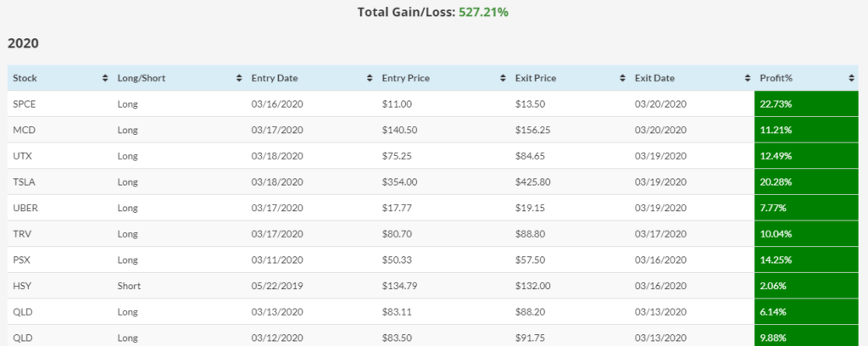Image resolution: width=868 pixels, height=346 pixels.
Task: Sort by Exit Date column arrows
Action: [748, 79]
